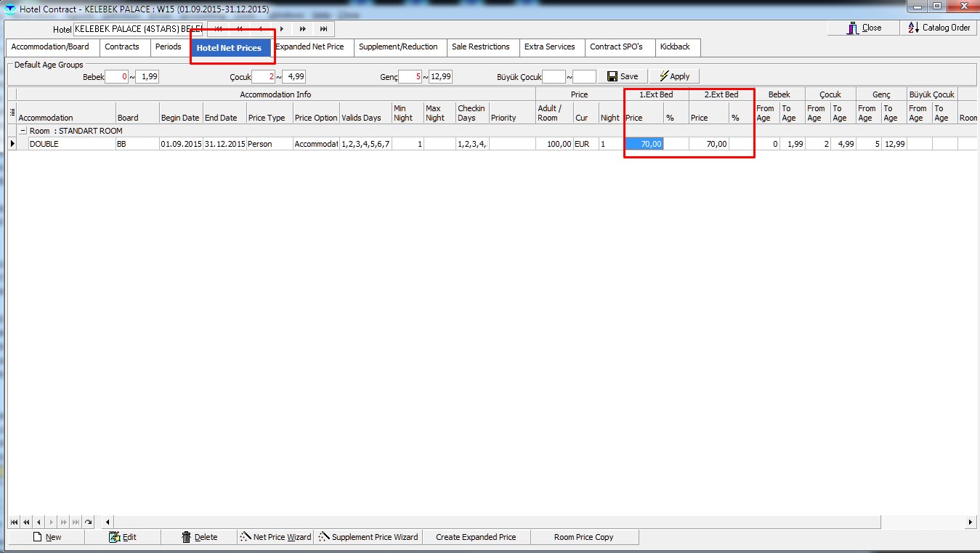Viewport: 980px width, 553px height.
Task: Jump to last hotel record in top navigator
Action: pos(323,29)
